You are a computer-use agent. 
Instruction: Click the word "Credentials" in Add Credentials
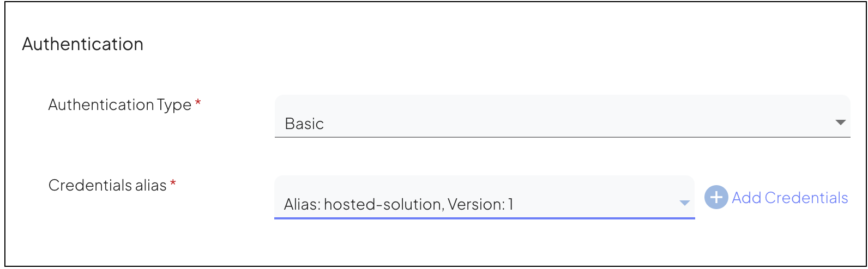coord(806,198)
